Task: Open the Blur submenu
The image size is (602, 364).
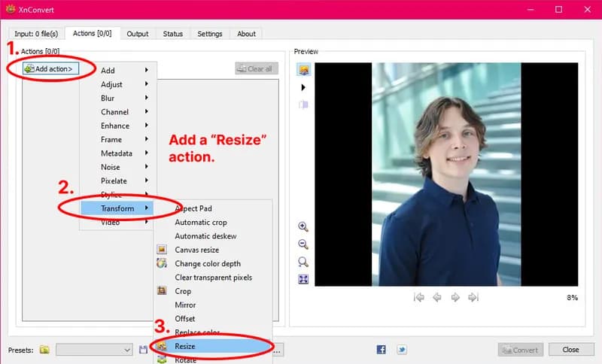Action: 118,98
